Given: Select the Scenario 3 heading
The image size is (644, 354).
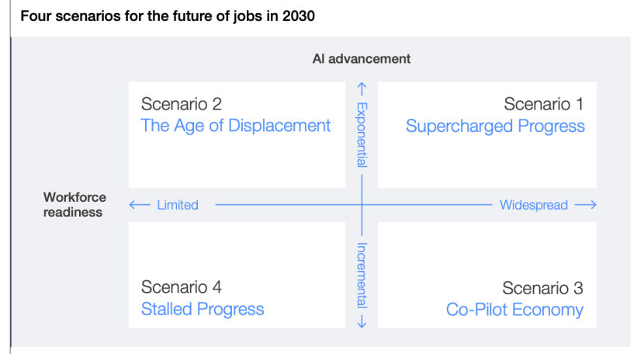Looking at the screenshot, I should pos(542,288).
